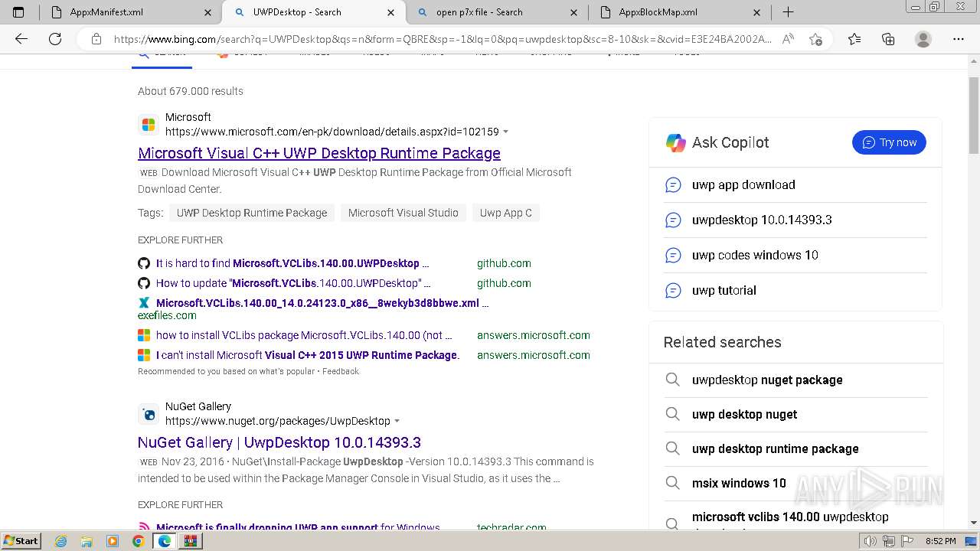Switch to open p7x file - Search tab
Viewport: 980px width, 551px height.
[x=497, y=12]
